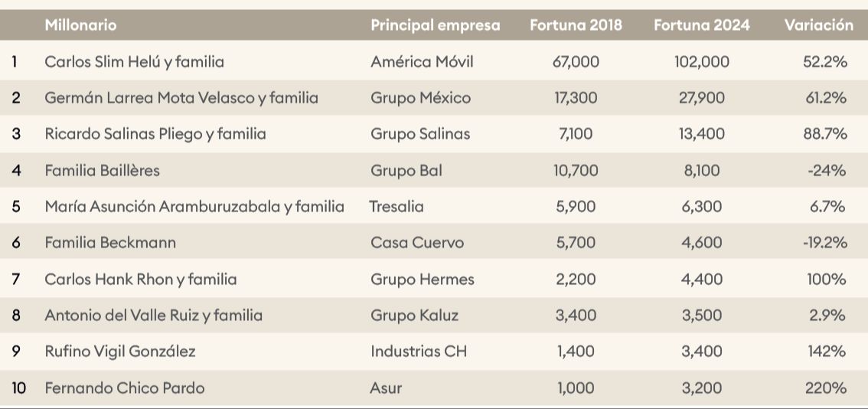This screenshot has height=409, width=868.
Task: Select the -24% variation cell
Action: tap(826, 170)
